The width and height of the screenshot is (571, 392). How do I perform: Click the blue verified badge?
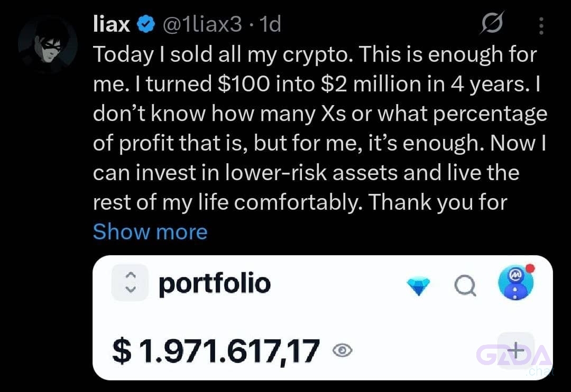[x=146, y=24]
